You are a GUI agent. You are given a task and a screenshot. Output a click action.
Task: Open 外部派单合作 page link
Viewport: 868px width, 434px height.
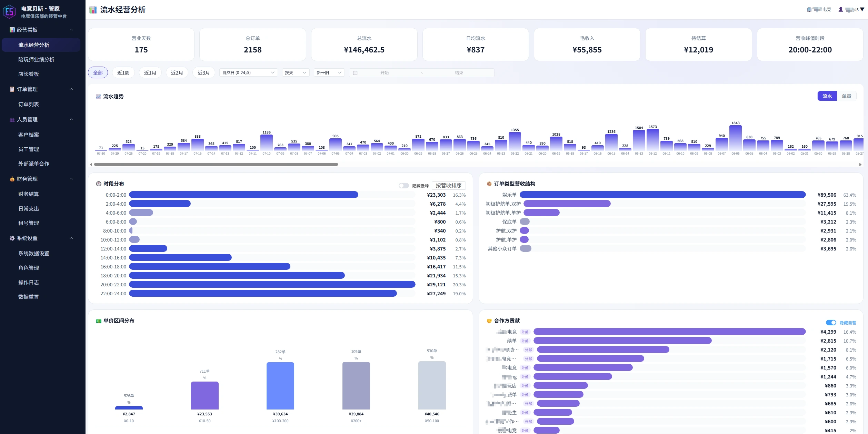coord(41,164)
